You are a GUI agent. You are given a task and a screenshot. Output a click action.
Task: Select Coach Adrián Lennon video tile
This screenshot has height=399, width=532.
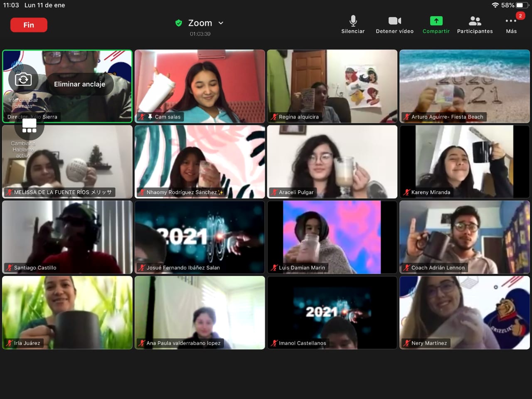pyautogui.click(x=465, y=237)
